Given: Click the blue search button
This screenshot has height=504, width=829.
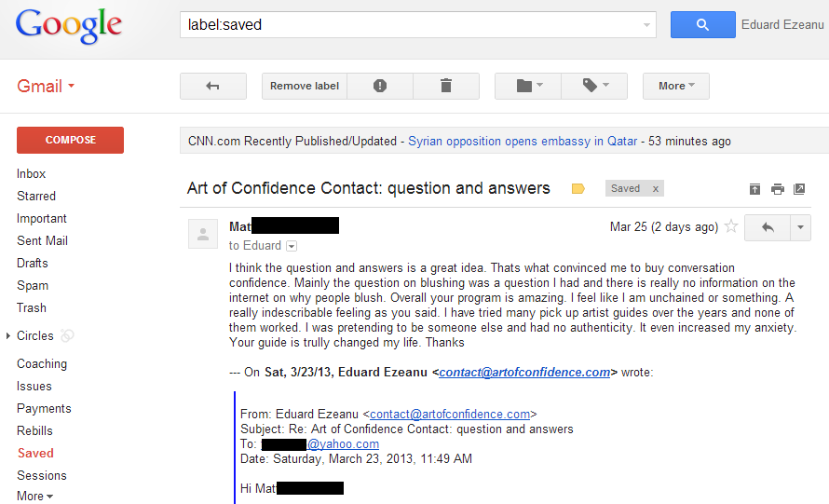Looking at the screenshot, I should point(702,25).
